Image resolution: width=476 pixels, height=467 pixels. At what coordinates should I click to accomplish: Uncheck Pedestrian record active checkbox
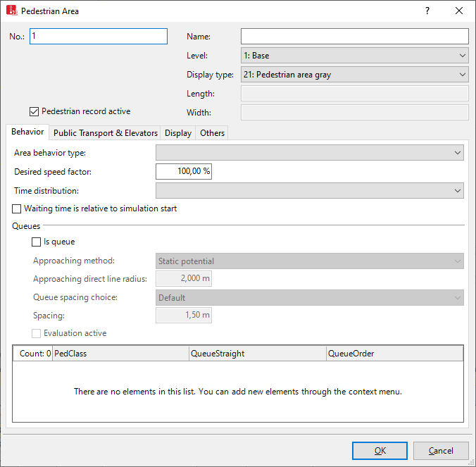coord(35,111)
